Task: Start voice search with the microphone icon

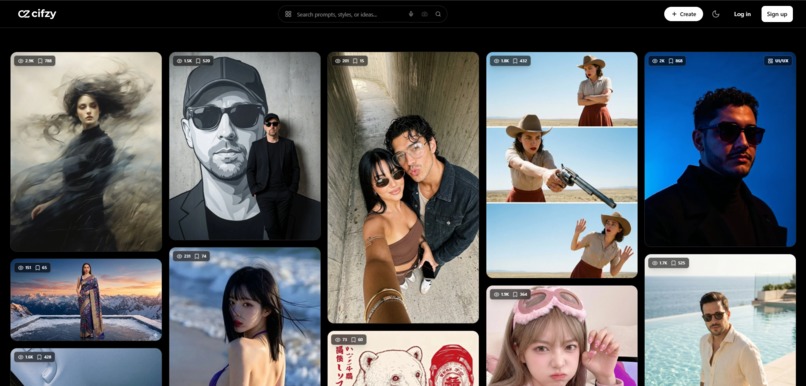Action: (411, 14)
